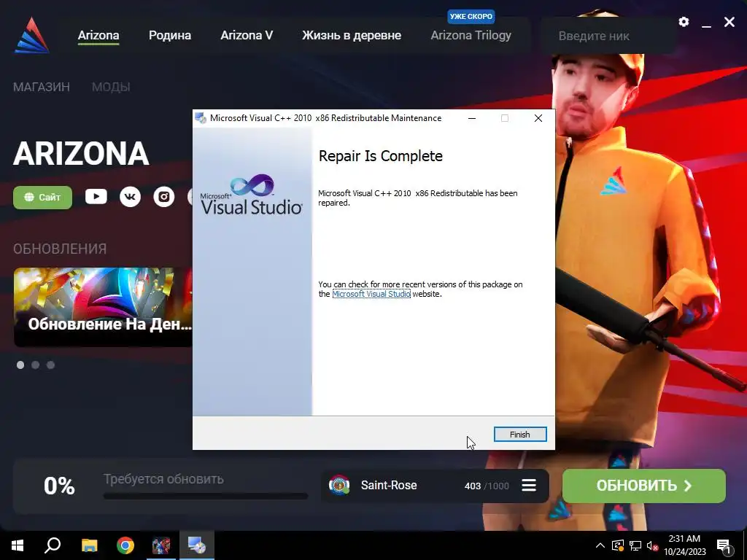Open notification center icon
Screen dimensions: 747x560
[724, 546]
